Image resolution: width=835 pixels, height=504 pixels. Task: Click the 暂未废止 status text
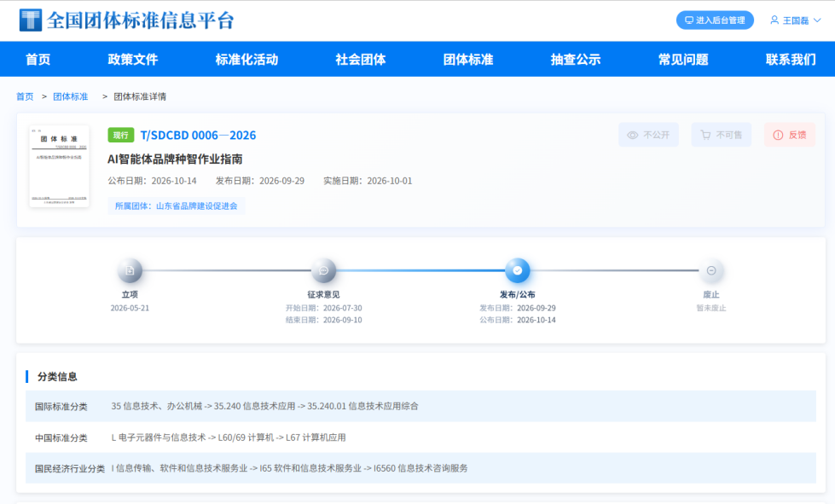point(711,308)
